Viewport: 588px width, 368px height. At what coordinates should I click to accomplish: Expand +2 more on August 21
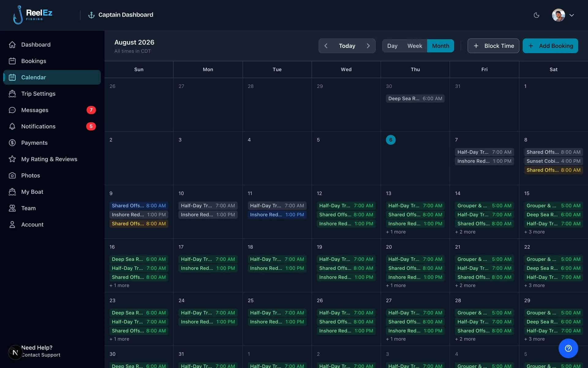click(465, 286)
